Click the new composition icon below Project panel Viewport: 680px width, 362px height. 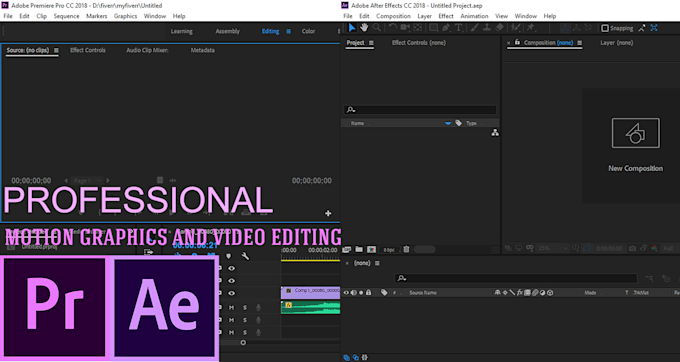point(371,249)
